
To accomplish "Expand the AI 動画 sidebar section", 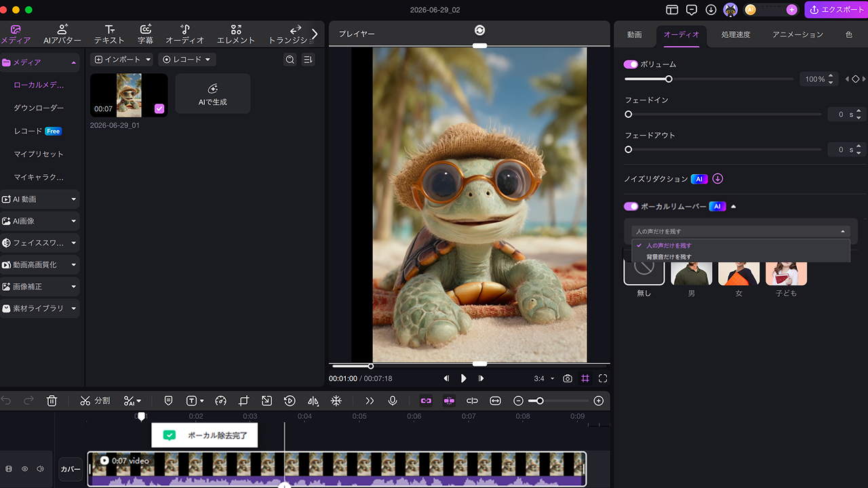I will 40,199.
